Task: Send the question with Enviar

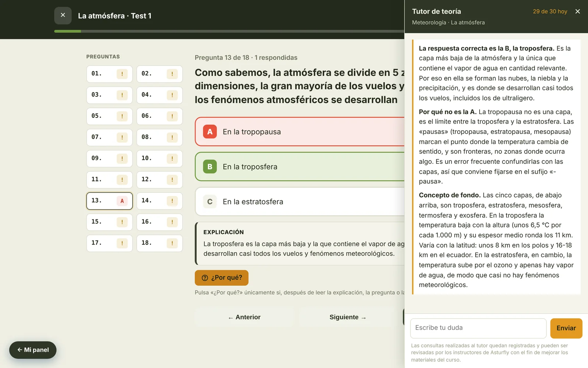Action: click(x=566, y=328)
